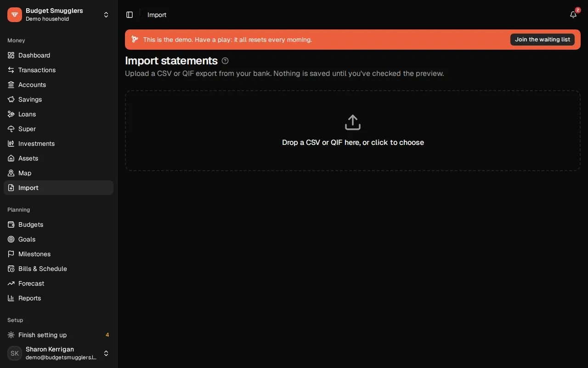Click the Investments chart icon
This screenshot has width=588, height=368.
pos(11,144)
